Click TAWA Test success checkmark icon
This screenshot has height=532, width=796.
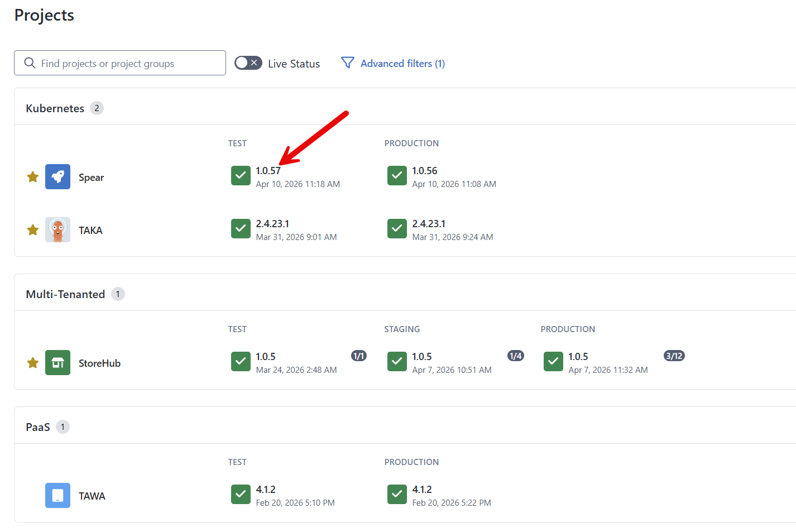[241, 494]
